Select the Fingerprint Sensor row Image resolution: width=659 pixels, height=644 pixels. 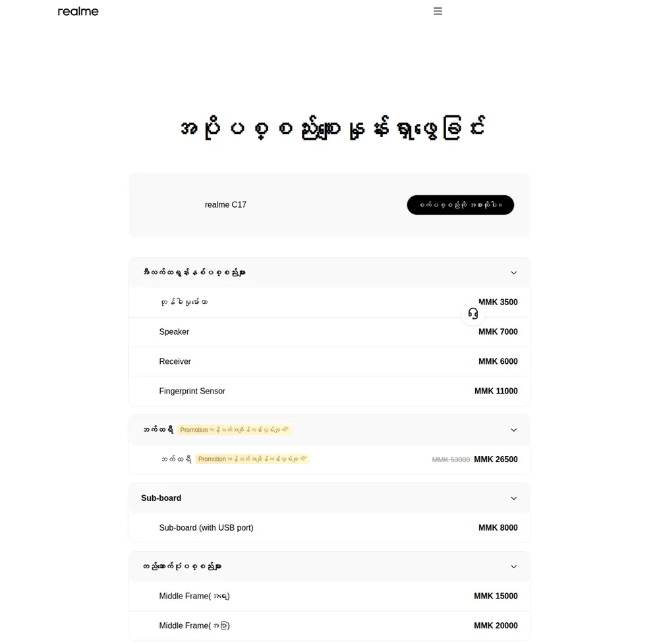click(329, 392)
